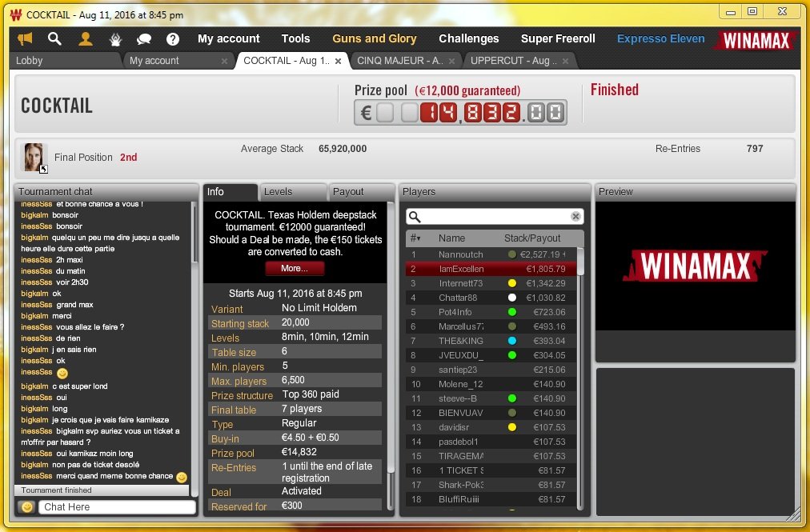Screen dimensions: 810x532
Task: Click the green status dot for Pot4Info
Action: (x=512, y=312)
